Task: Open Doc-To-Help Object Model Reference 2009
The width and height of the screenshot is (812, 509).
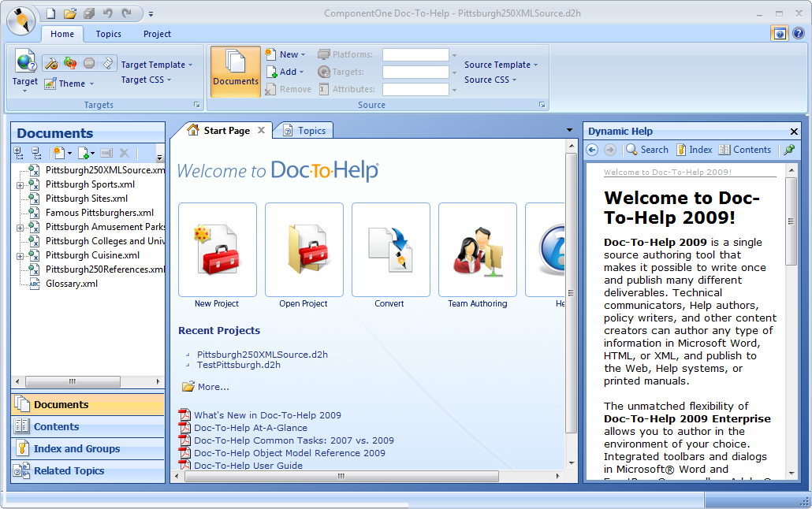Action: pyautogui.click(x=289, y=453)
